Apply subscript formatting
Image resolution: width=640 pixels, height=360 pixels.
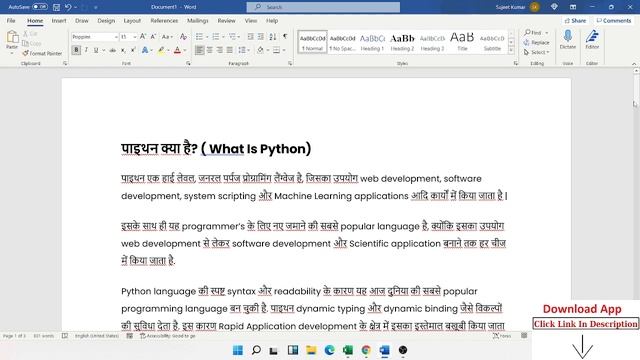coord(123,50)
